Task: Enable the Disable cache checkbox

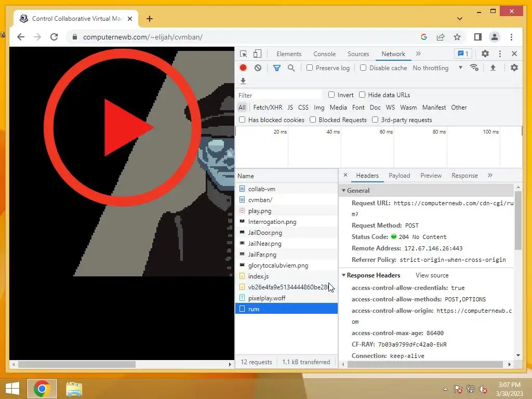Action: 363,68
